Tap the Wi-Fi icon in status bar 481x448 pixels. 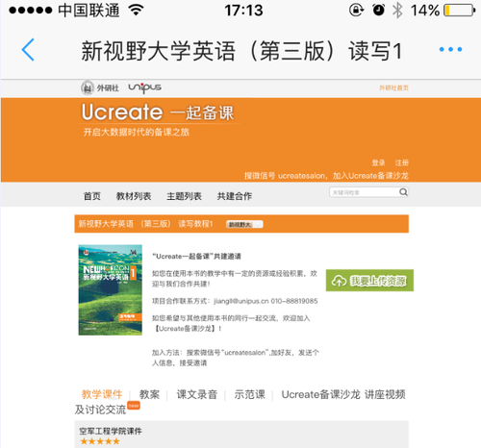[x=136, y=10]
